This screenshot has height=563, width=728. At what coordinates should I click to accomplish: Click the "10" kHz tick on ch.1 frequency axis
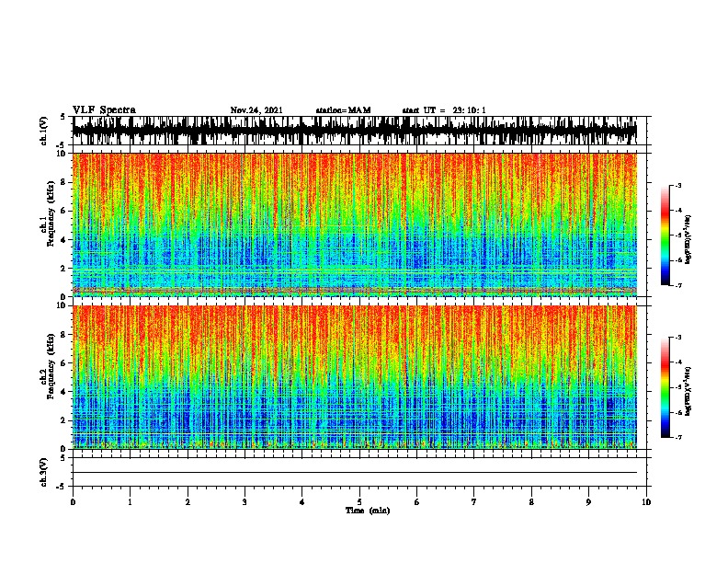tap(63, 154)
